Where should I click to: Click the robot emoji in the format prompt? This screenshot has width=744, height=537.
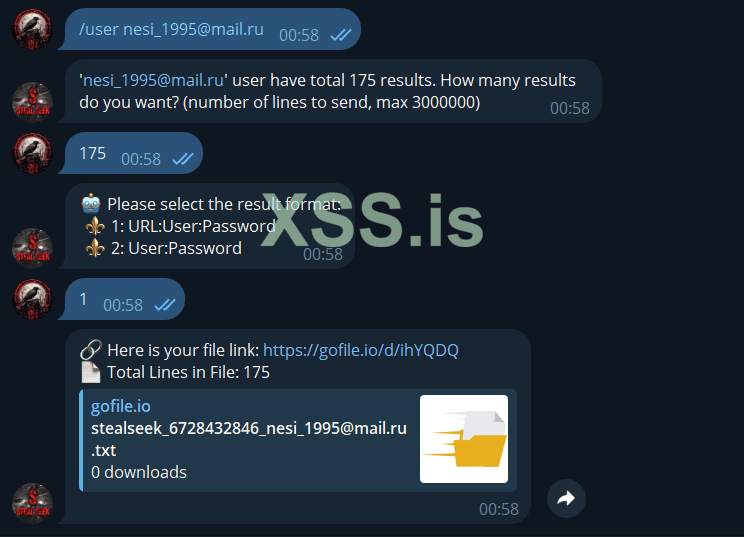coord(92,205)
